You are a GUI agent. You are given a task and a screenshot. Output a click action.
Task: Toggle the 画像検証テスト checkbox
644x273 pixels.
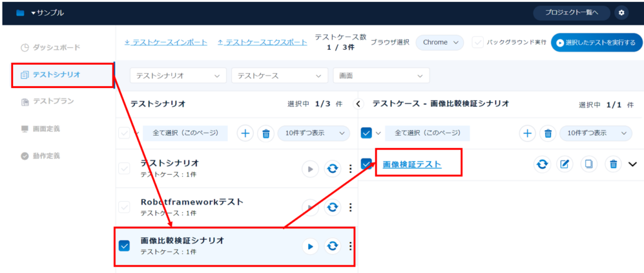[367, 164]
